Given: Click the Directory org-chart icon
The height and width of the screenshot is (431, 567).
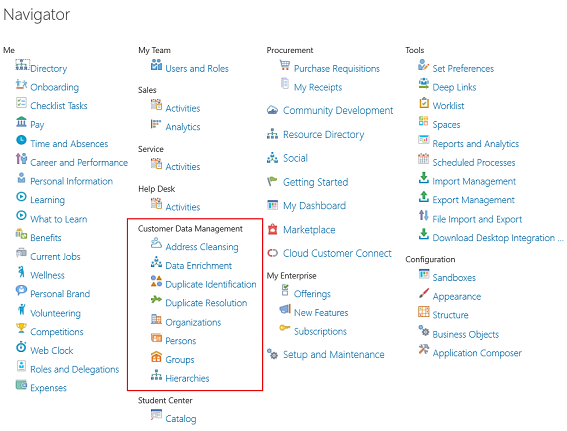Looking at the screenshot, I should 22,65.
